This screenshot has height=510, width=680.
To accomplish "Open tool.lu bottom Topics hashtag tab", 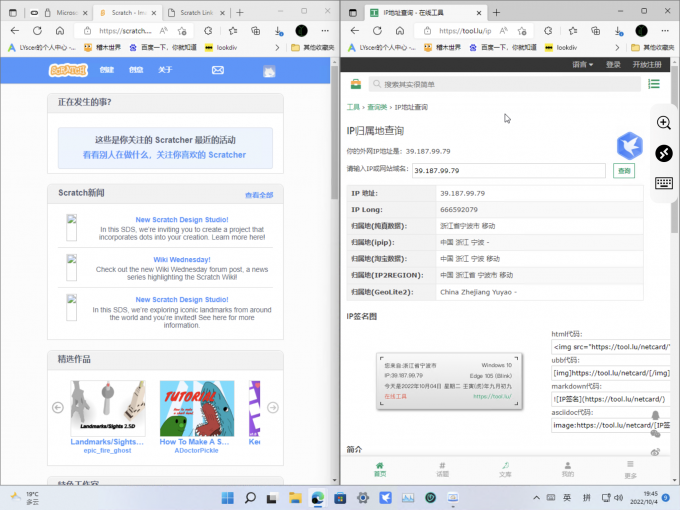I will coord(442,469).
